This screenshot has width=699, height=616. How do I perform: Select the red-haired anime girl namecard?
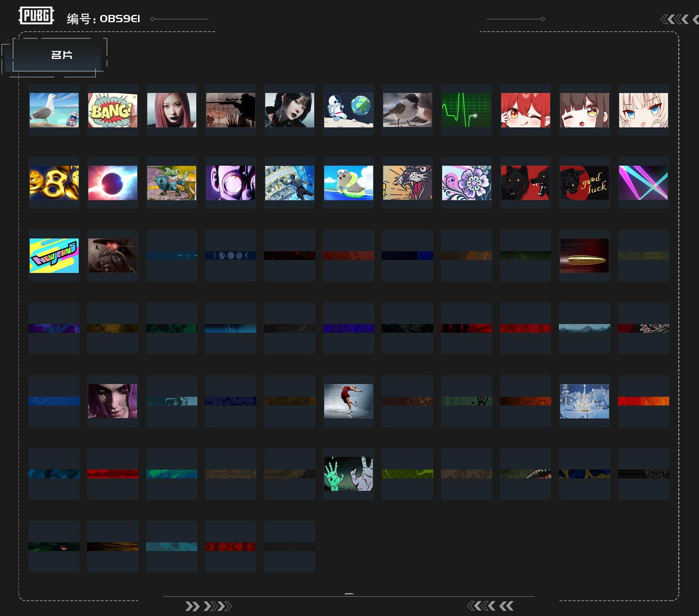pos(525,110)
